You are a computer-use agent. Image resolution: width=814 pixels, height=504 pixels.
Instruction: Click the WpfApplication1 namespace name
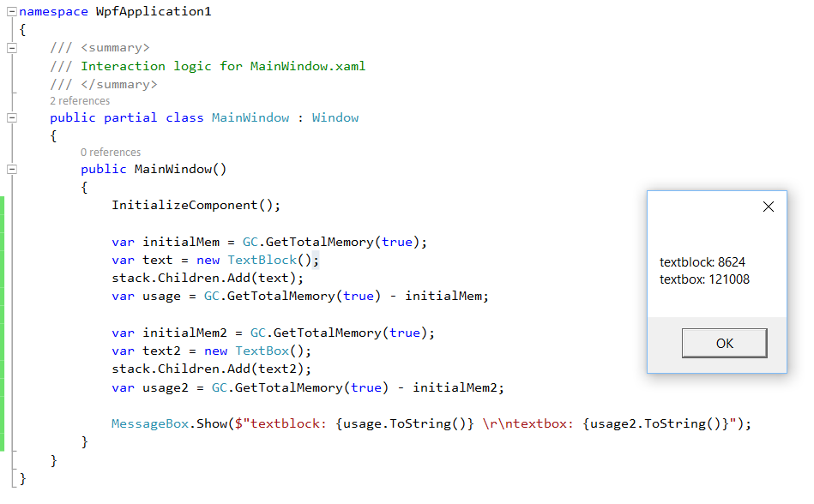pyautogui.click(x=154, y=12)
